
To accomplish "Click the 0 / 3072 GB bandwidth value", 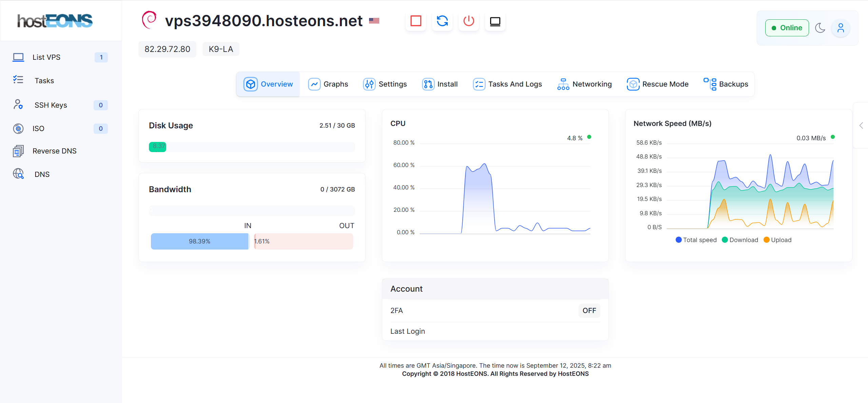I will click(337, 189).
